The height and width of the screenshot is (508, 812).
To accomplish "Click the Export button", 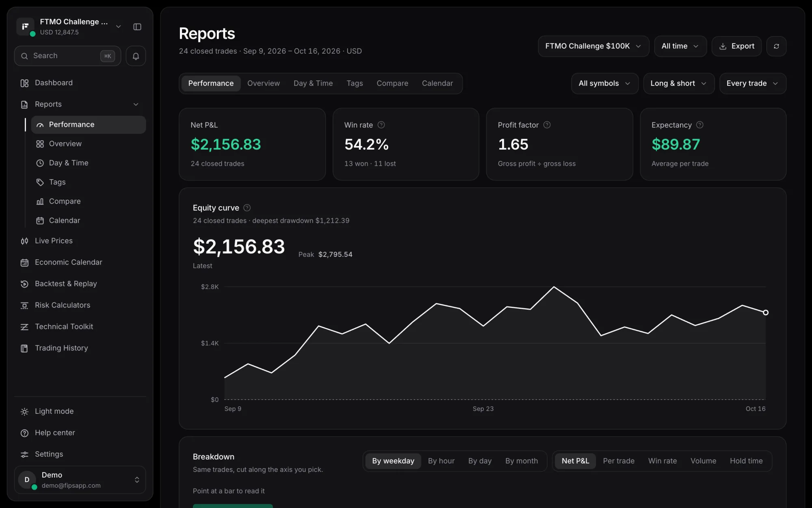I will pyautogui.click(x=736, y=46).
